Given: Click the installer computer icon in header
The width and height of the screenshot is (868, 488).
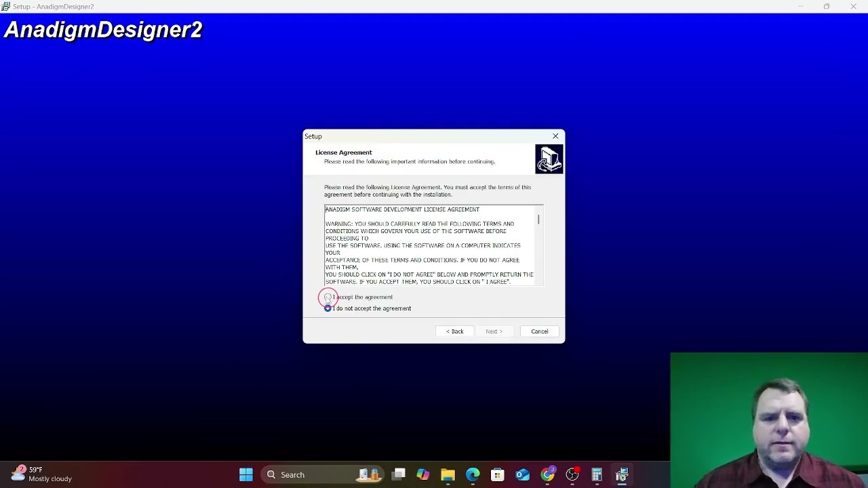Looking at the screenshot, I should coord(549,159).
